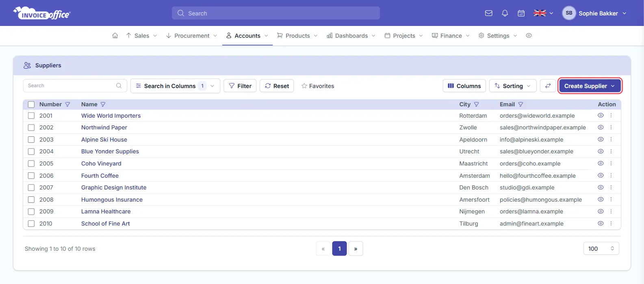This screenshot has height=284, width=644.
Task: Check the box for supplier 2008
Action: (x=31, y=200)
